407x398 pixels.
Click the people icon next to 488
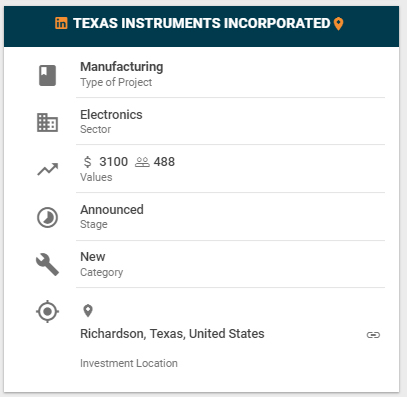pyautogui.click(x=142, y=162)
